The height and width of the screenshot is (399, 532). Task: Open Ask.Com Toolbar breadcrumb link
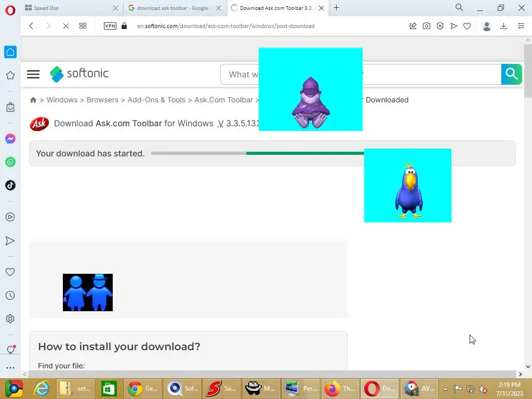(x=223, y=100)
